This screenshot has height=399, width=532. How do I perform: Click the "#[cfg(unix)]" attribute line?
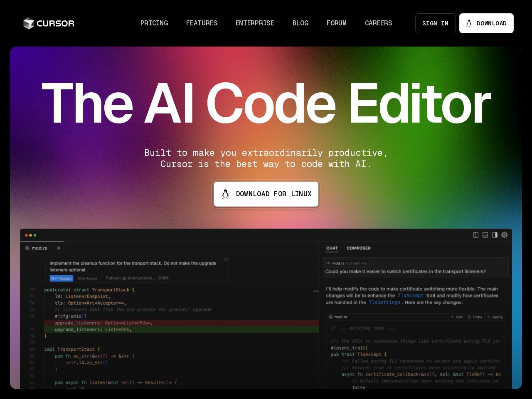click(x=70, y=316)
